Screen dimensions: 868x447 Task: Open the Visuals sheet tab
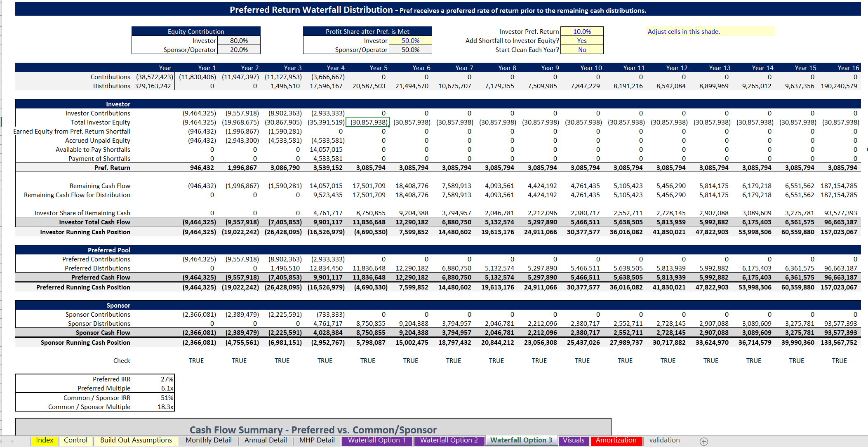pyautogui.click(x=574, y=440)
